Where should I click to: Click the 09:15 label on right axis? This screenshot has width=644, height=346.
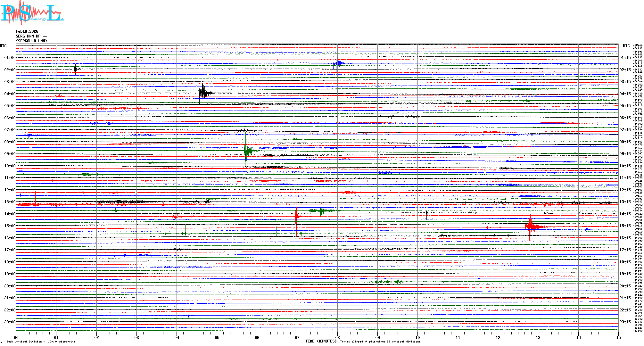pos(625,154)
